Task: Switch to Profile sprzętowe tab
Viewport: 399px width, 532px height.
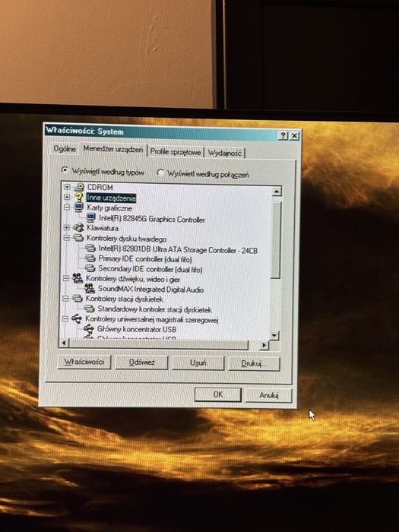Action: [176, 152]
